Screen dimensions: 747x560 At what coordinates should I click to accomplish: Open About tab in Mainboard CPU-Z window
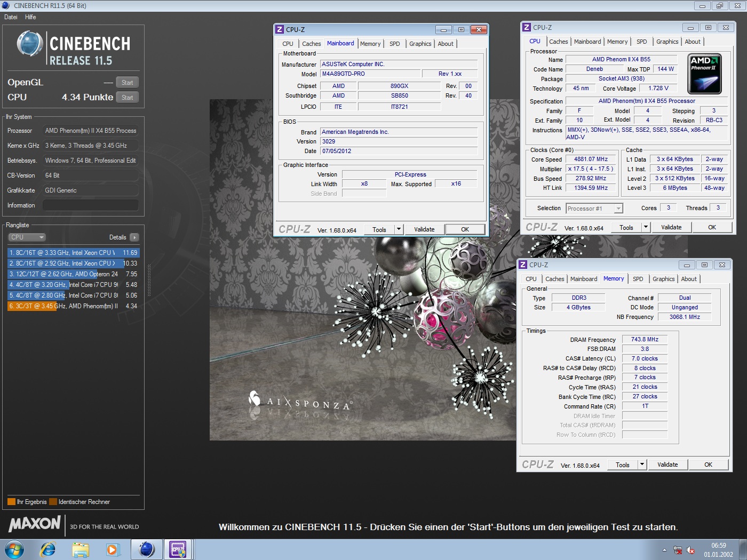pyautogui.click(x=446, y=44)
